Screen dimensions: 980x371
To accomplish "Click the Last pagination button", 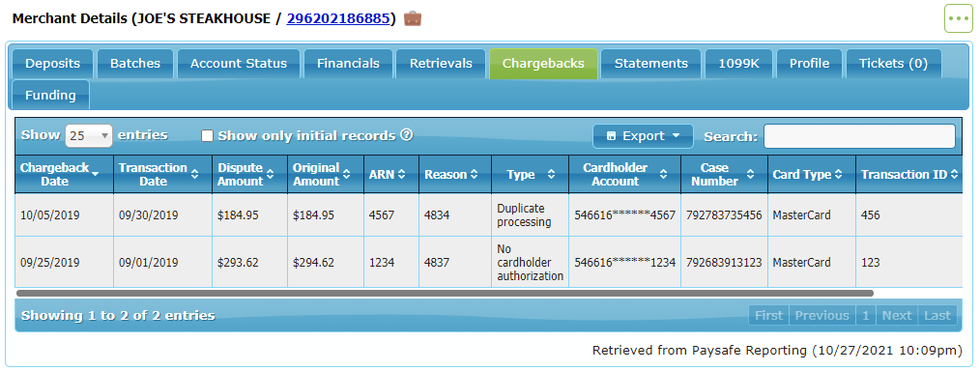I will (x=937, y=315).
